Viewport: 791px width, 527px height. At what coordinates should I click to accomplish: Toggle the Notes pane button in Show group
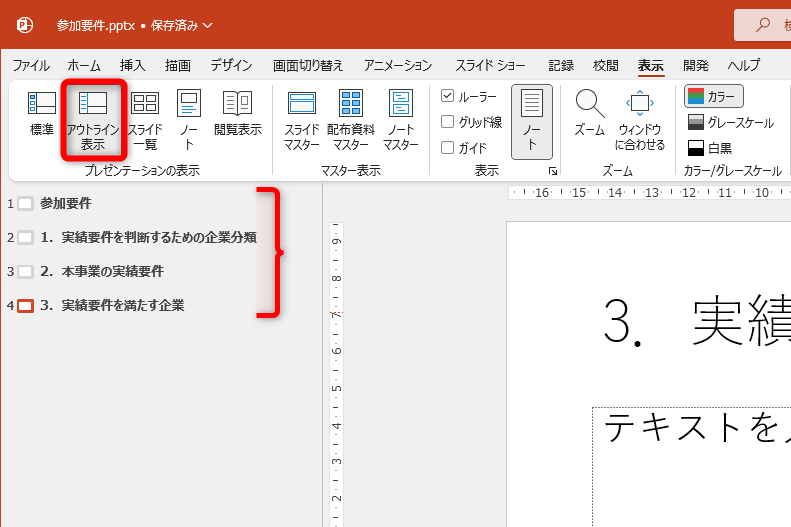pyautogui.click(x=532, y=122)
